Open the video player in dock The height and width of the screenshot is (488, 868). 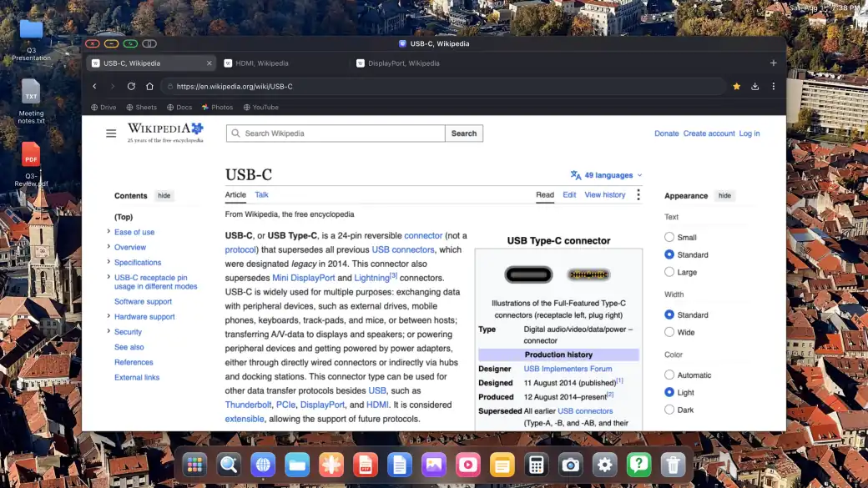467,465
